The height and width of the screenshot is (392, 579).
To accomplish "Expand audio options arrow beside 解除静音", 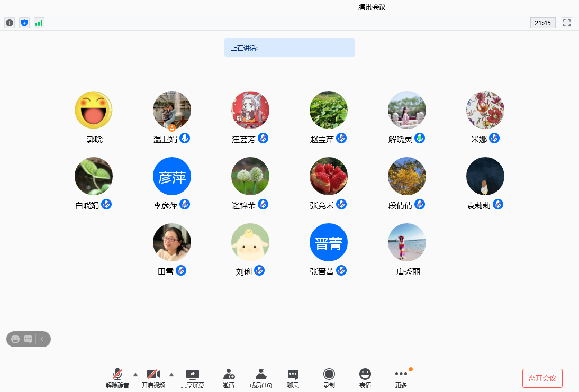I will 135,375.
